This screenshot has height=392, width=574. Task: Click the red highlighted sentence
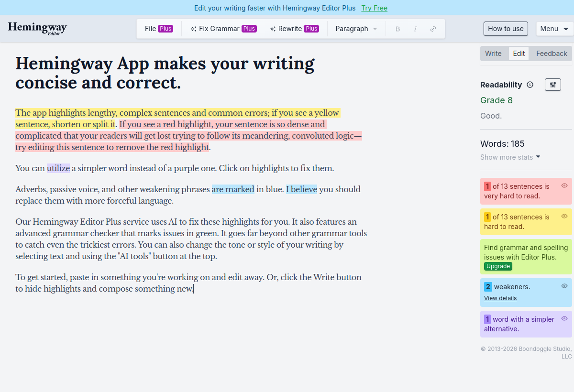[188, 136]
